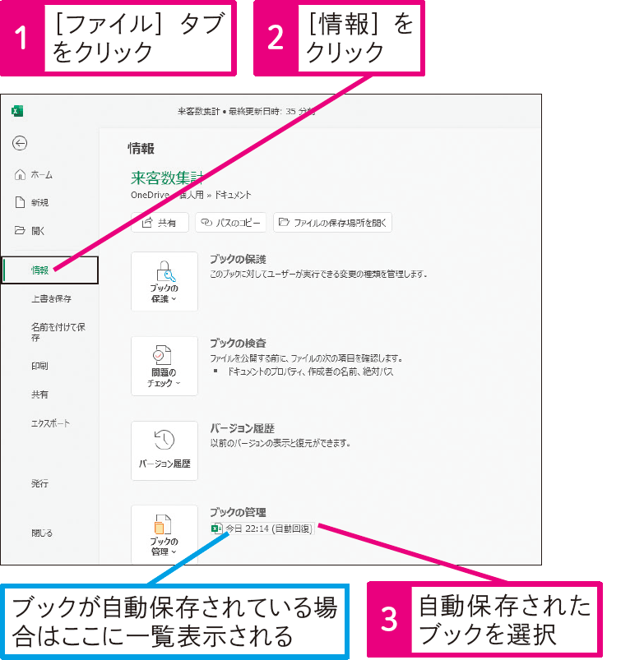Click the folder icon in ファイルの保存場所を開く
This screenshot has width=644, height=660.
coord(284,221)
